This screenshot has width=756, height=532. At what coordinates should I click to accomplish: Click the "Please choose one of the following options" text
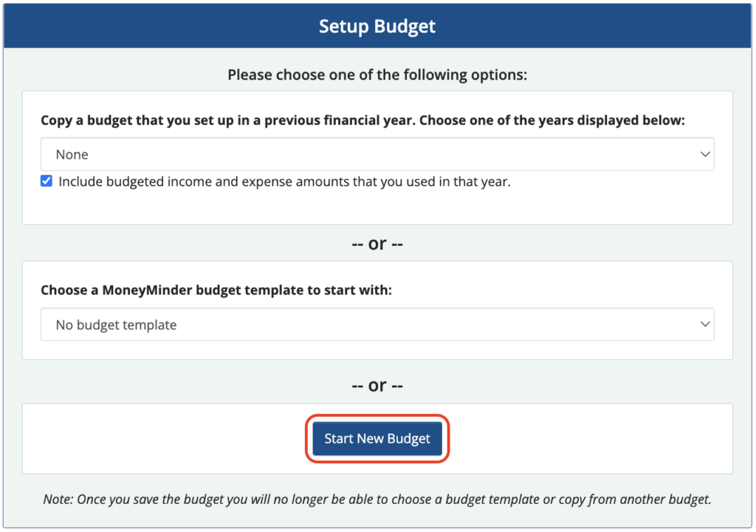[377, 75]
